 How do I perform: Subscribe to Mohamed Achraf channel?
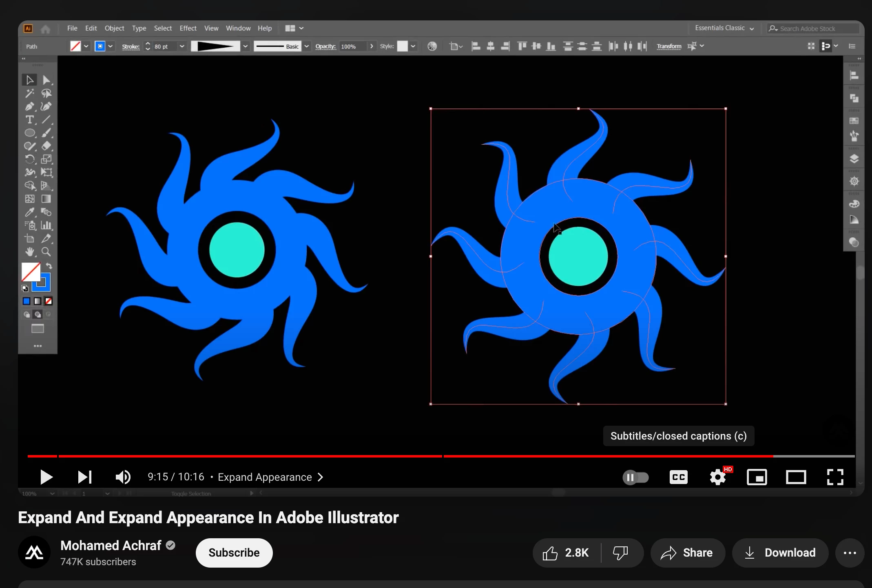click(234, 553)
